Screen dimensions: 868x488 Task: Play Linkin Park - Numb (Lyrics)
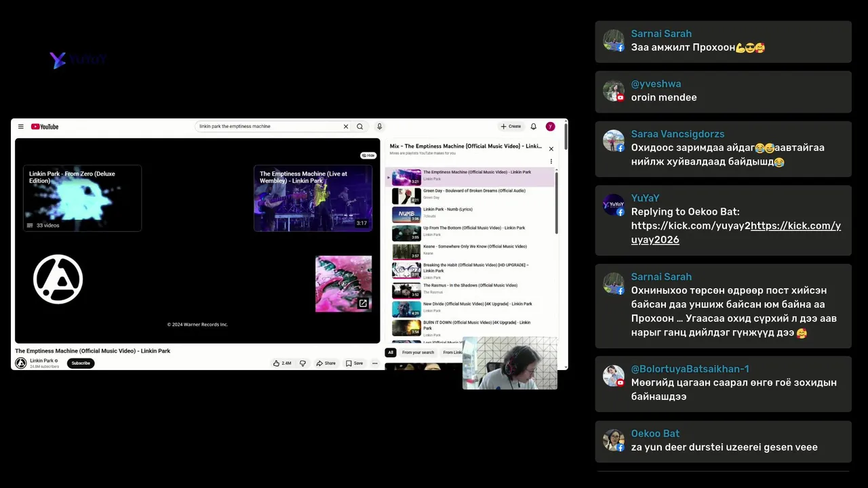tap(471, 214)
